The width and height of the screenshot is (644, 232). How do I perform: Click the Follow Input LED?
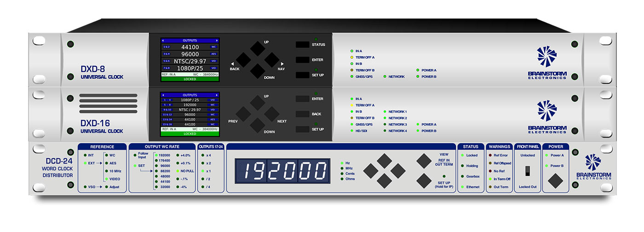[x=134, y=155]
